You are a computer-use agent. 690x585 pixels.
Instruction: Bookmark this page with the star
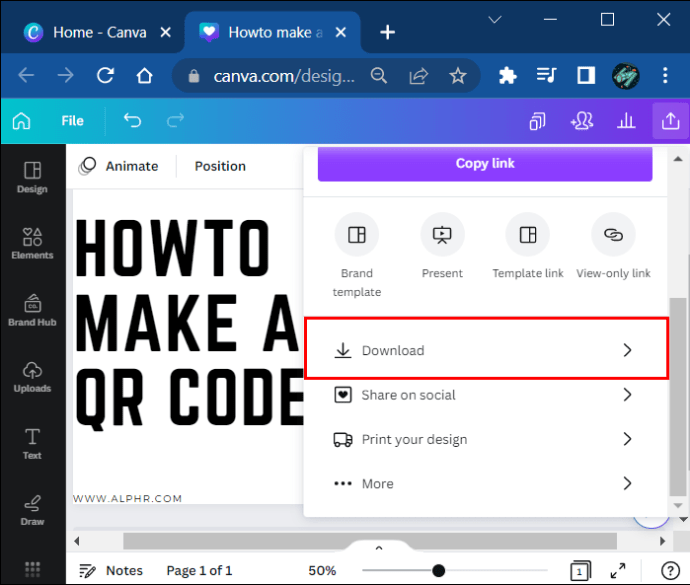pos(458,76)
